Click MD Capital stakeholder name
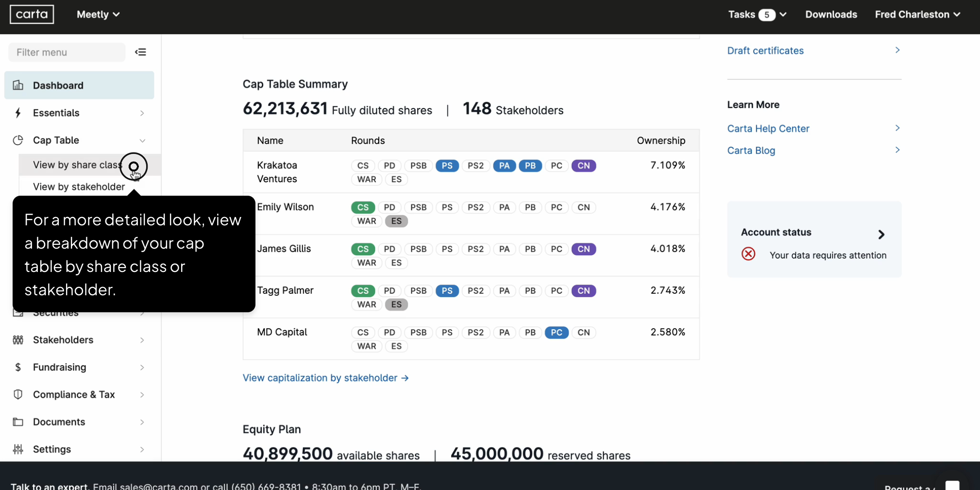Screen dimensions: 980x490 (282, 332)
